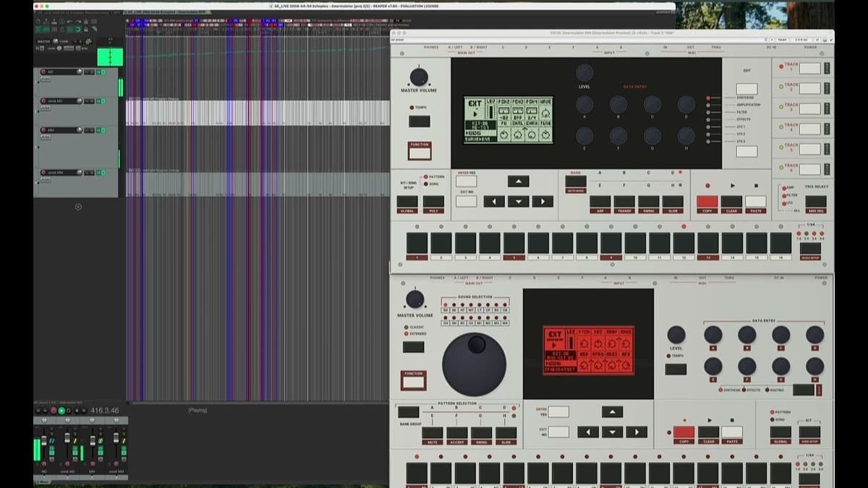This screenshot has width=868, height=488.
Task: Click SWING button on red-screen drum machine
Action: pyautogui.click(x=482, y=432)
